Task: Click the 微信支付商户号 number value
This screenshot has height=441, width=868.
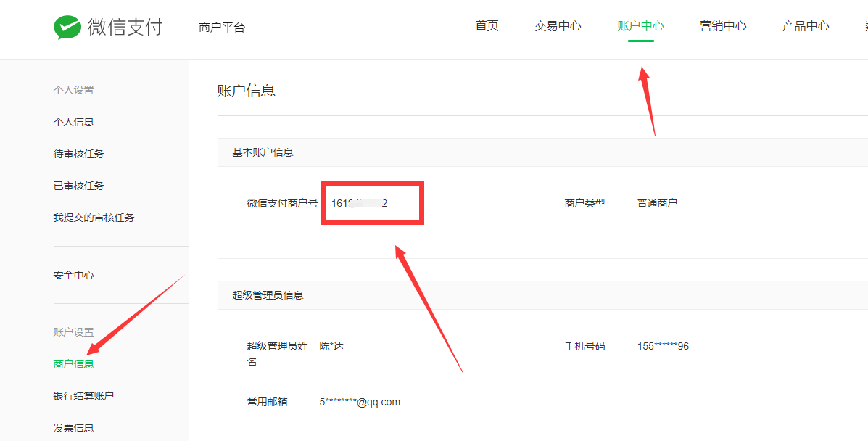Action: (359, 203)
